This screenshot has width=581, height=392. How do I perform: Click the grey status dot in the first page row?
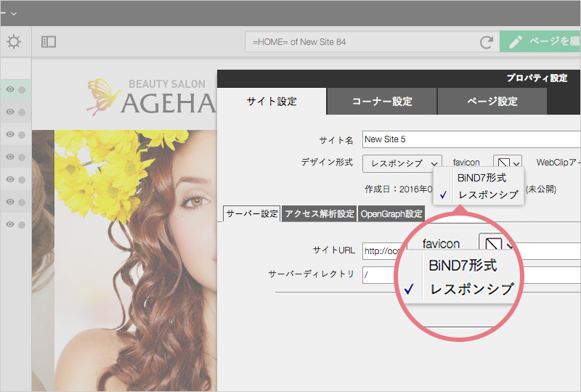click(22, 90)
